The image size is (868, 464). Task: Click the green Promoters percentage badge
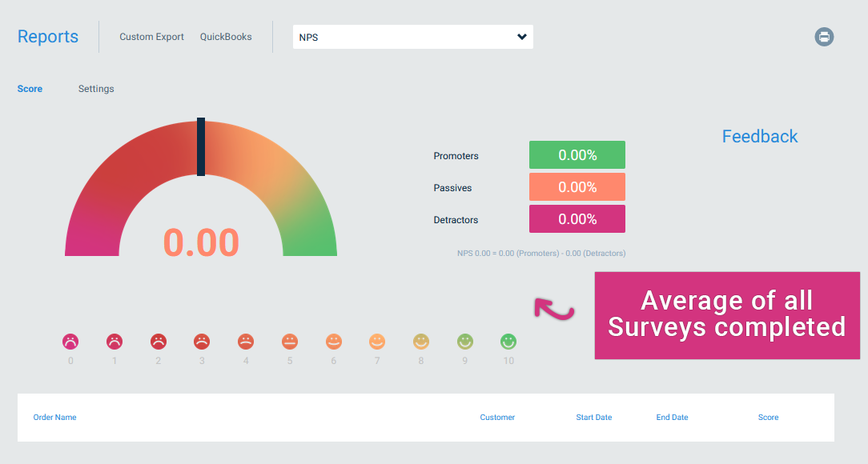(x=577, y=154)
